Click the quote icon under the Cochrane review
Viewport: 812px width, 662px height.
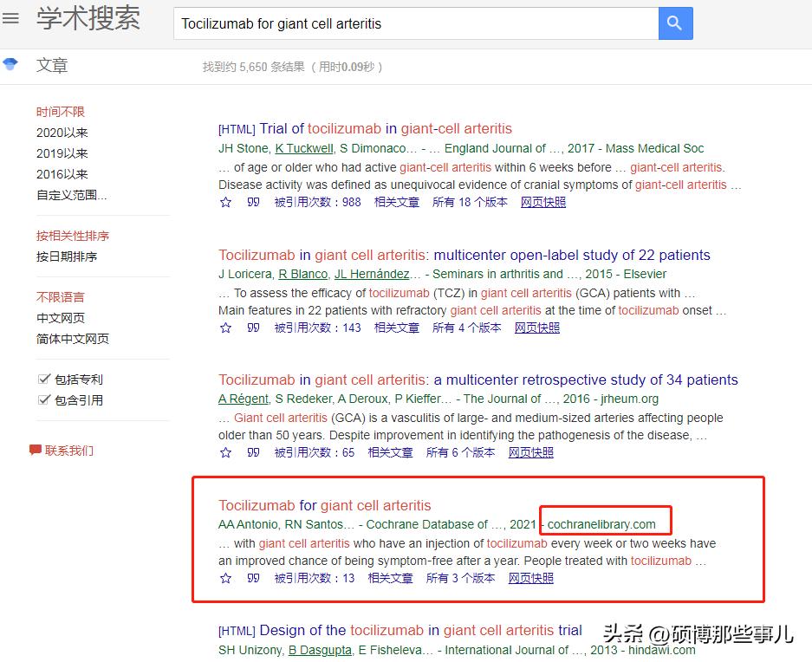click(x=252, y=578)
